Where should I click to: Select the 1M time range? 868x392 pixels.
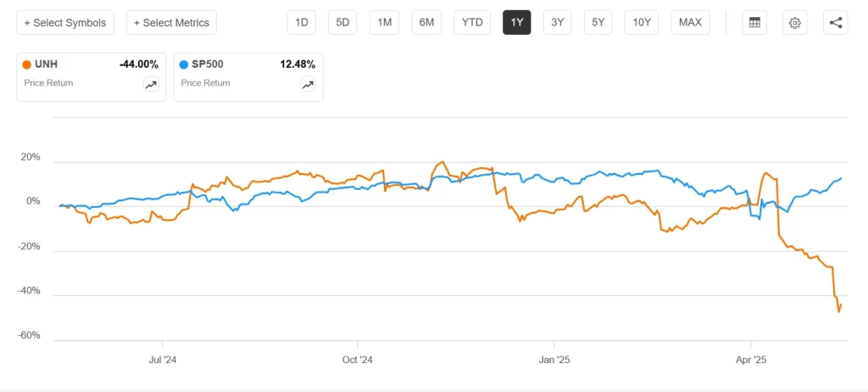[x=384, y=23]
